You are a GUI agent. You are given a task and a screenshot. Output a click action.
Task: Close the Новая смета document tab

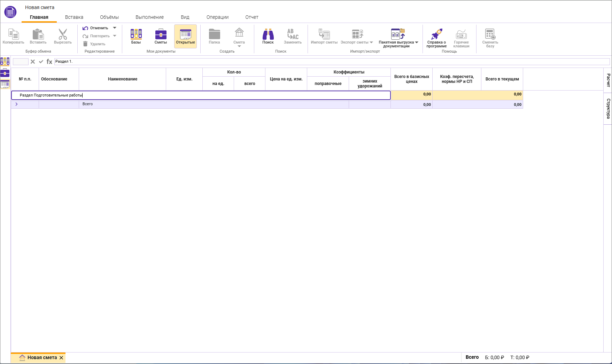(x=61, y=358)
